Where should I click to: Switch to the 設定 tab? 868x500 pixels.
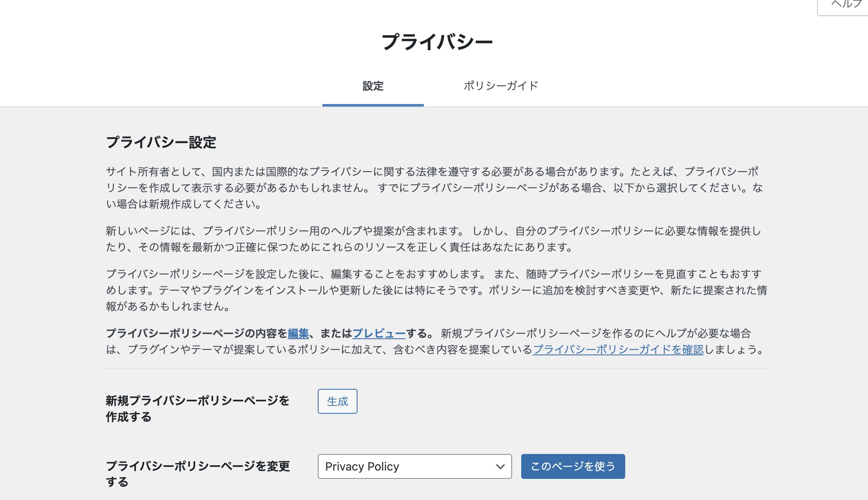(373, 86)
